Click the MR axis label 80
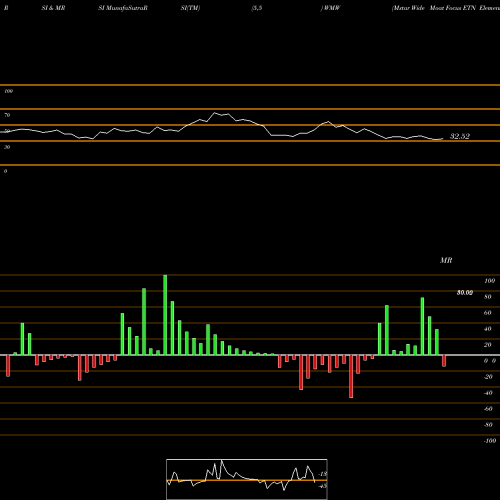This screenshot has width=500, height=500. pyautogui.click(x=488, y=297)
